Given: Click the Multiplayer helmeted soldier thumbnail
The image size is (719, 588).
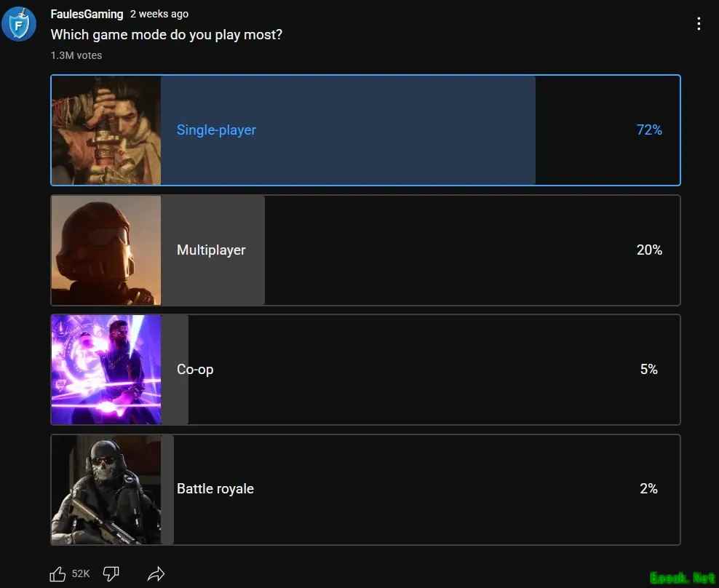Looking at the screenshot, I should (x=106, y=250).
